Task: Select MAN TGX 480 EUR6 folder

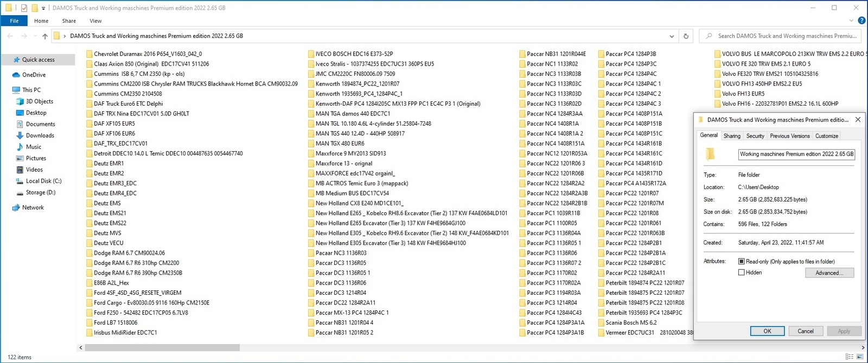Action: pos(336,144)
